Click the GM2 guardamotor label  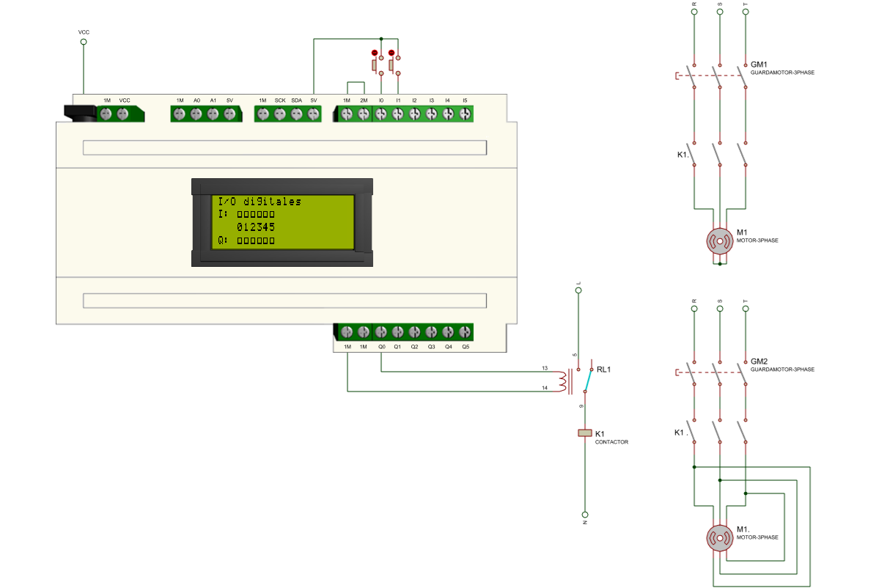[x=759, y=362]
